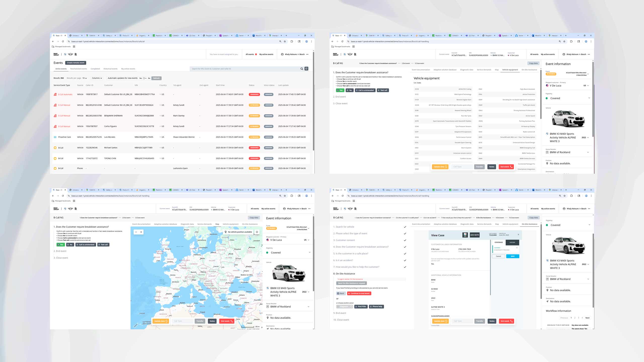This screenshot has width=644, height=362.
Task: Click the map zoom-out minus icon
Action: (x=136, y=232)
